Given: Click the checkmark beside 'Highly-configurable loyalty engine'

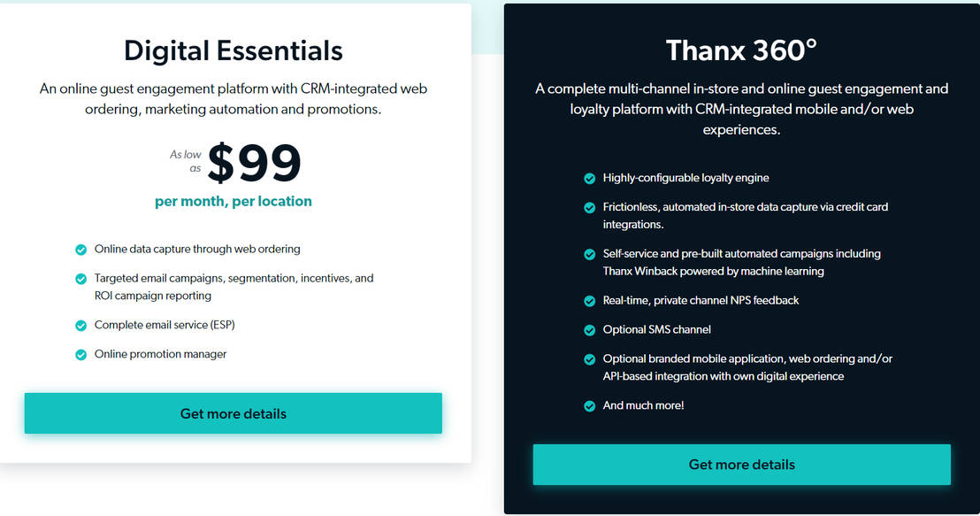Looking at the screenshot, I should click(589, 178).
